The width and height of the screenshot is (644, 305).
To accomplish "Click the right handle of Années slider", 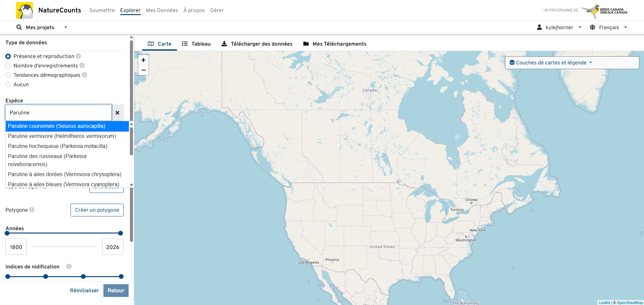I will point(121,233).
